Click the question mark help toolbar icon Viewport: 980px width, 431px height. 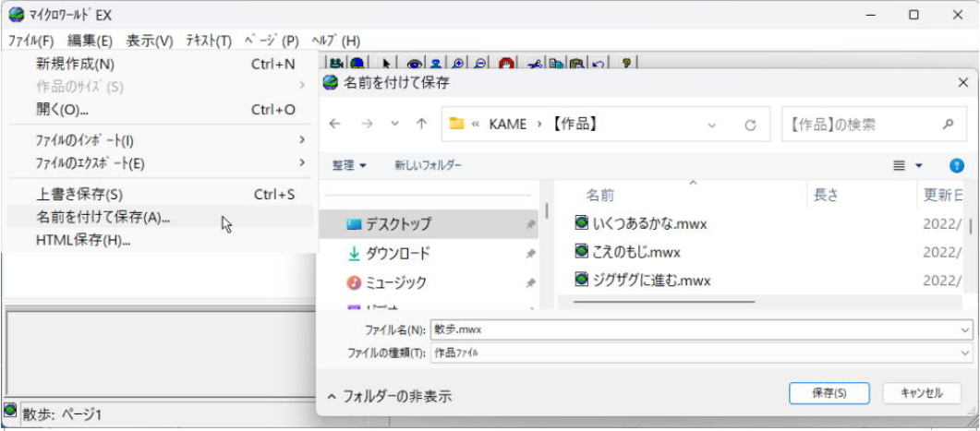point(626,63)
